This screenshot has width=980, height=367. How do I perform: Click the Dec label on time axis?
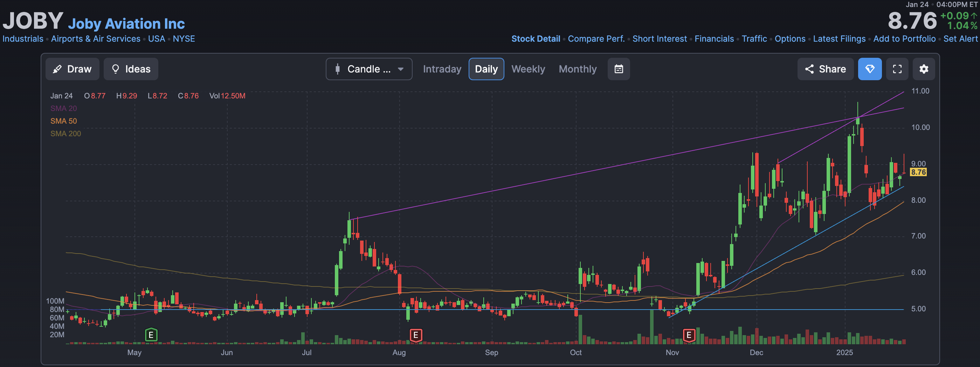[756, 353]
